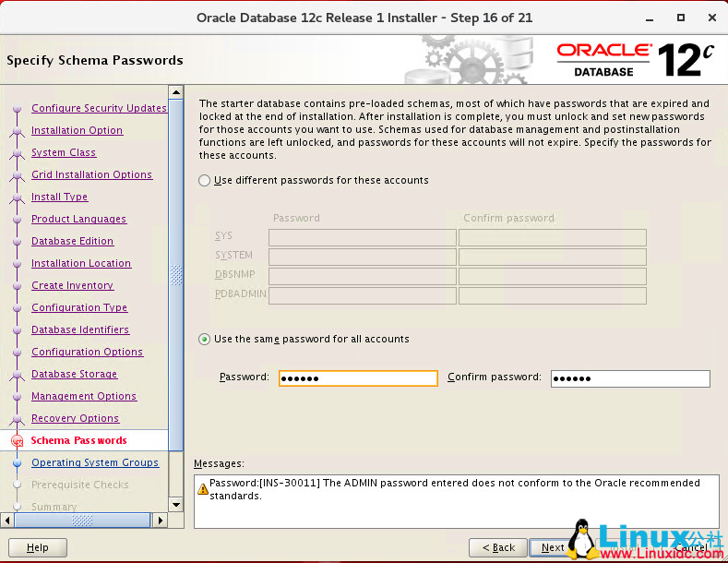
Task: Select the current Schema Passwords step
Action: [x=78, y=440]
